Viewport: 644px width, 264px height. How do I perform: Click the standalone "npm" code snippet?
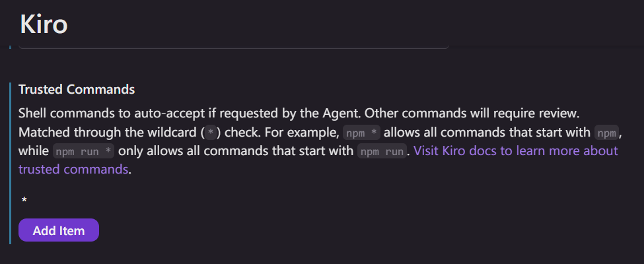tap(606, 133)
